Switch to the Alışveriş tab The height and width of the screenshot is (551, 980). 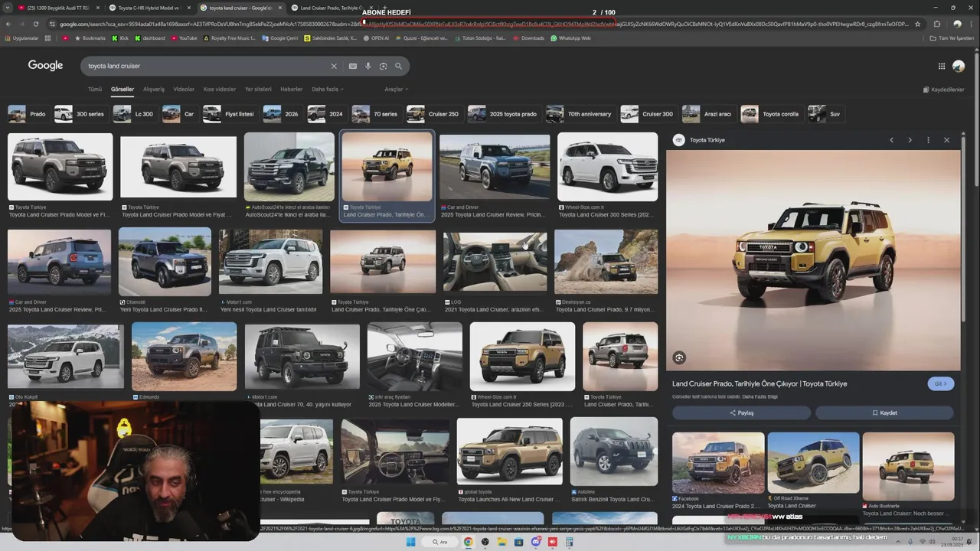(x=154, y=90)
